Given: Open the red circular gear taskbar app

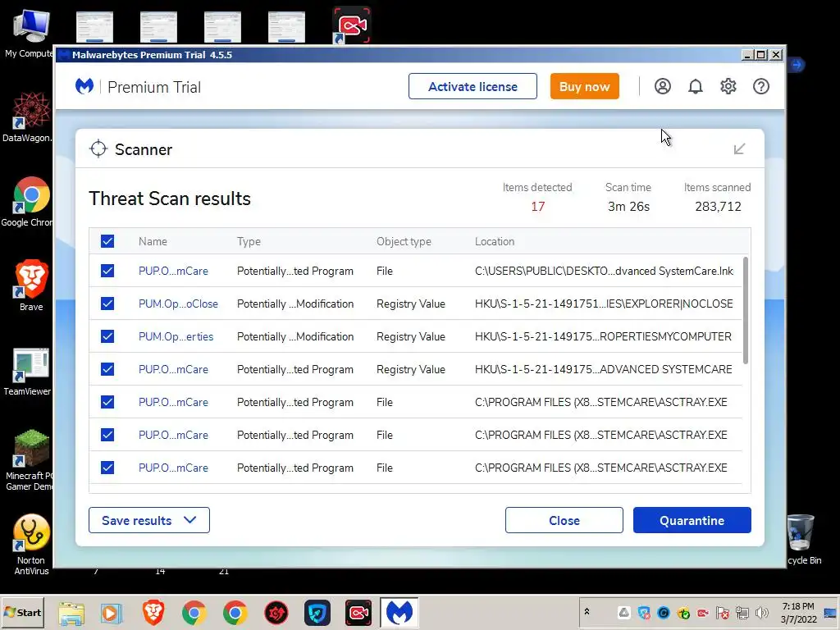Looking at the screenshot, I should tap(276, 613).
